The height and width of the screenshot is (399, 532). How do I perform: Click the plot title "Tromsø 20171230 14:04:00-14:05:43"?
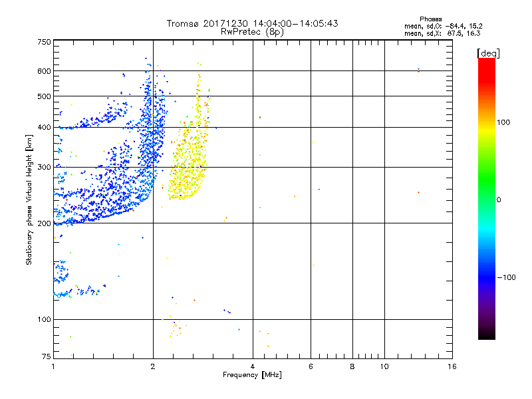coord(252,23)
